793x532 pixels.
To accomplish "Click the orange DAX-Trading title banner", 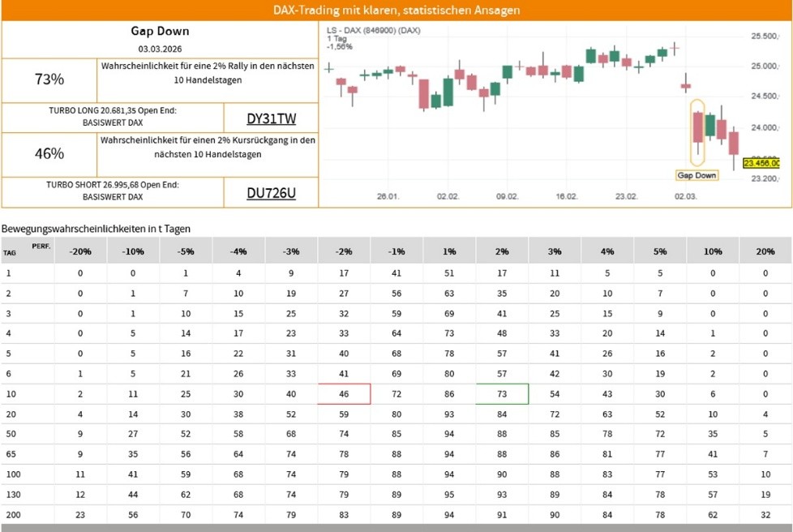I will (x=396, y=11).
